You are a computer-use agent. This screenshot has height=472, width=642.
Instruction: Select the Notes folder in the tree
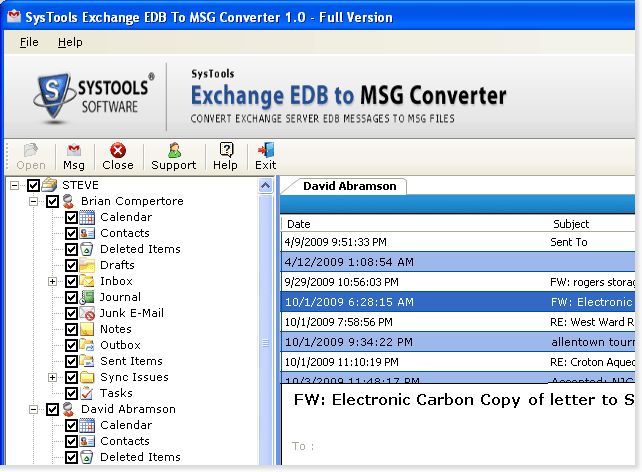[x=115, y=329]
